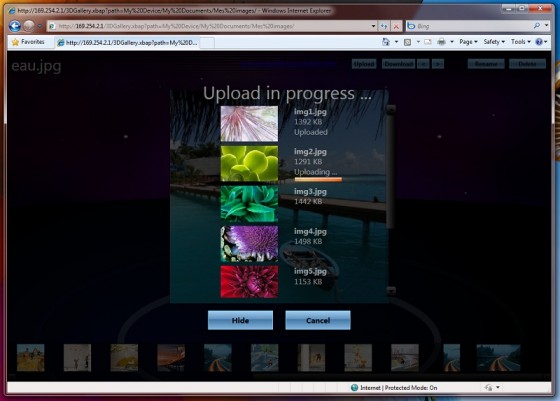Viewport: 560px width, 401px height.
Task: Click the img2.jpg uploading progress bar
Action: coord(318,180)
